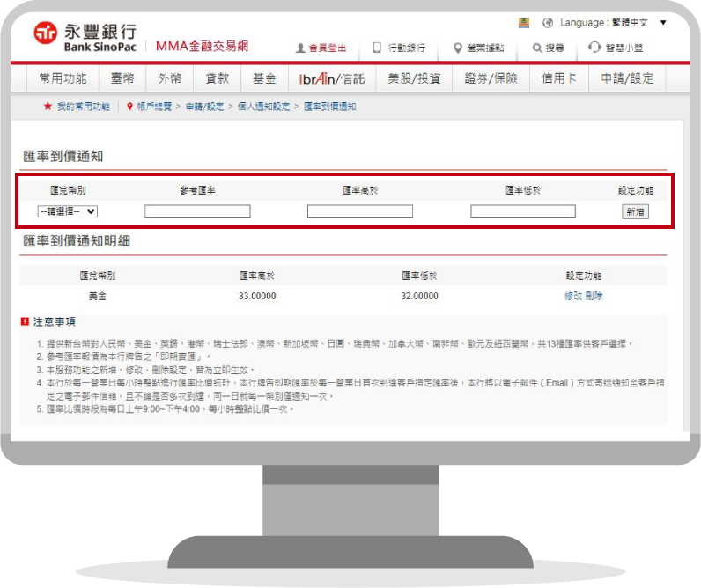This screenshot has width=701, height=588.
Task: Click the 新增 button
Action: point(635,211)
